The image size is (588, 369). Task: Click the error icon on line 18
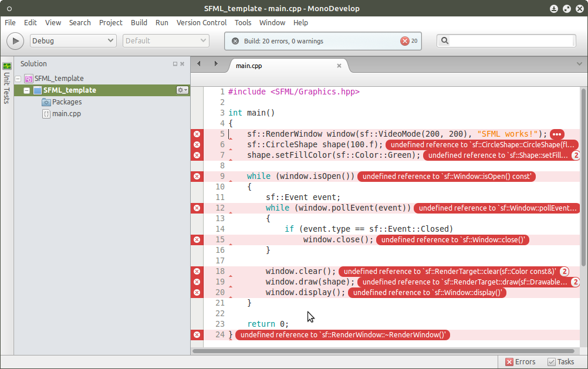[x=197, y=272]
